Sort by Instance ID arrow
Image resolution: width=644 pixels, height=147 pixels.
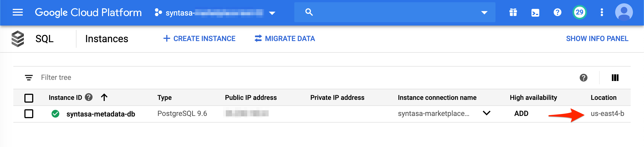point(104,97)
